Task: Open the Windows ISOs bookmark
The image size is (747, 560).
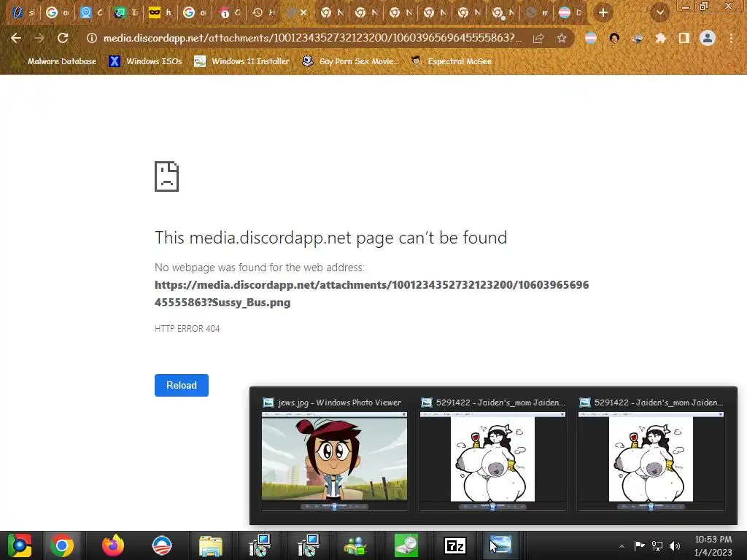Action: 146,61
